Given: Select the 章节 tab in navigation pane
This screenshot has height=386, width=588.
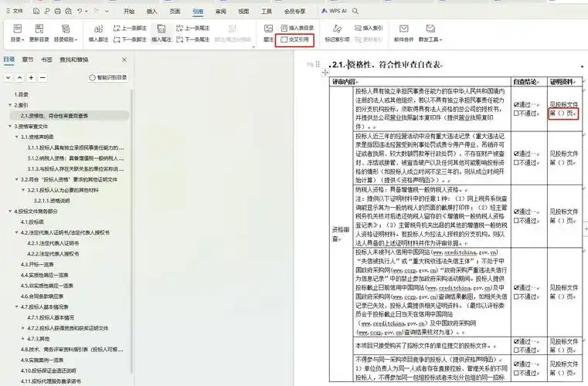Looking at the screenshot, I should point(27,59).
